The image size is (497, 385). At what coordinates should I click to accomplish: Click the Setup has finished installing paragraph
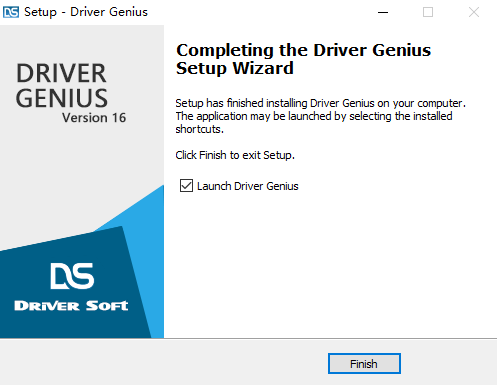click(320, 116)
